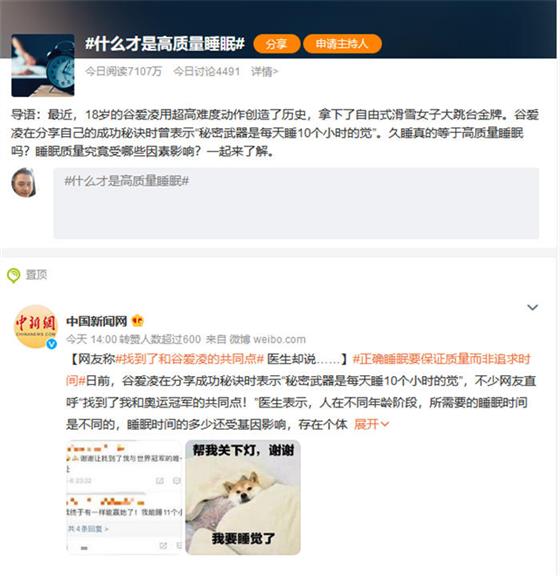Click the user avatar beside comment box
The height and width of the screenshot is (576, 560).
pos(24,183)
